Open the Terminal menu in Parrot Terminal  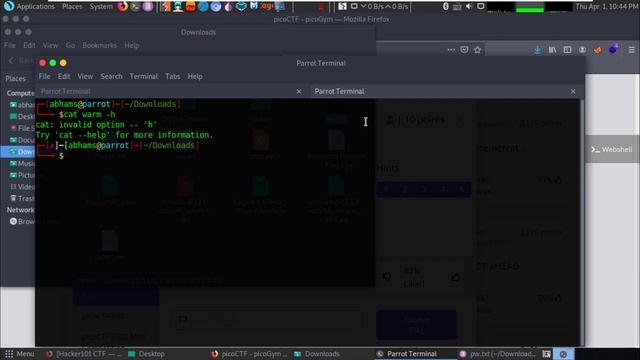pyautogui.click(x=144, y=76)
